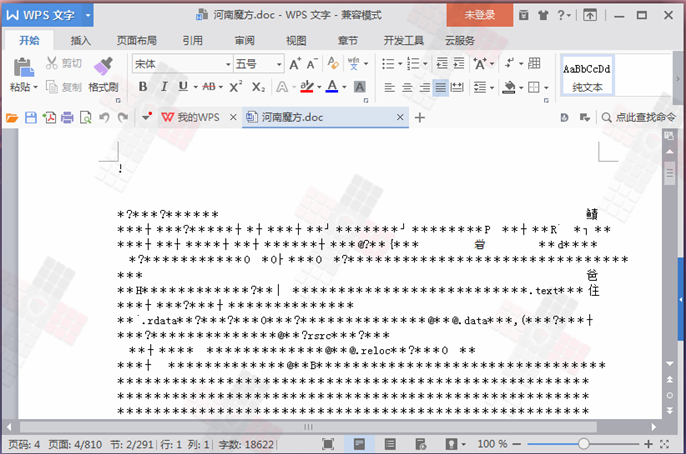686x454 pixels.
Task: Open WPS 文字 application menu arrow
Action: coord(88,15)
